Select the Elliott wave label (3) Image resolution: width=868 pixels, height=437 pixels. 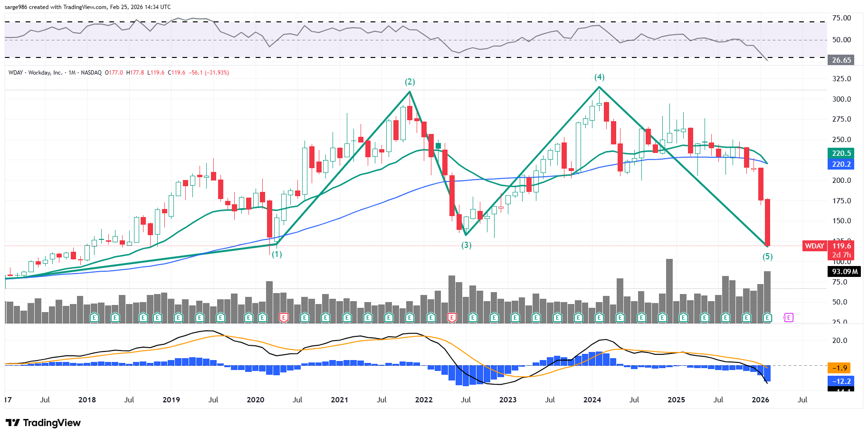click(467, 245)
